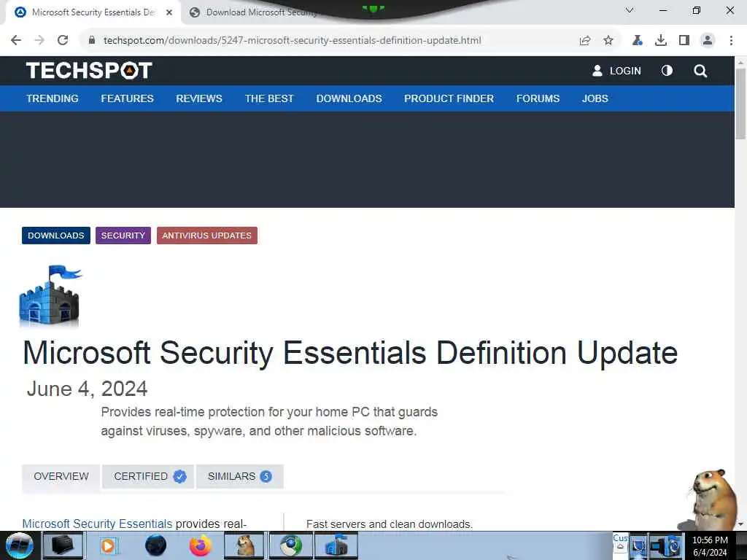Open the DOWNLOADS nav item
The width and height of the screenshot is (747, 560).
coord(349,98)
